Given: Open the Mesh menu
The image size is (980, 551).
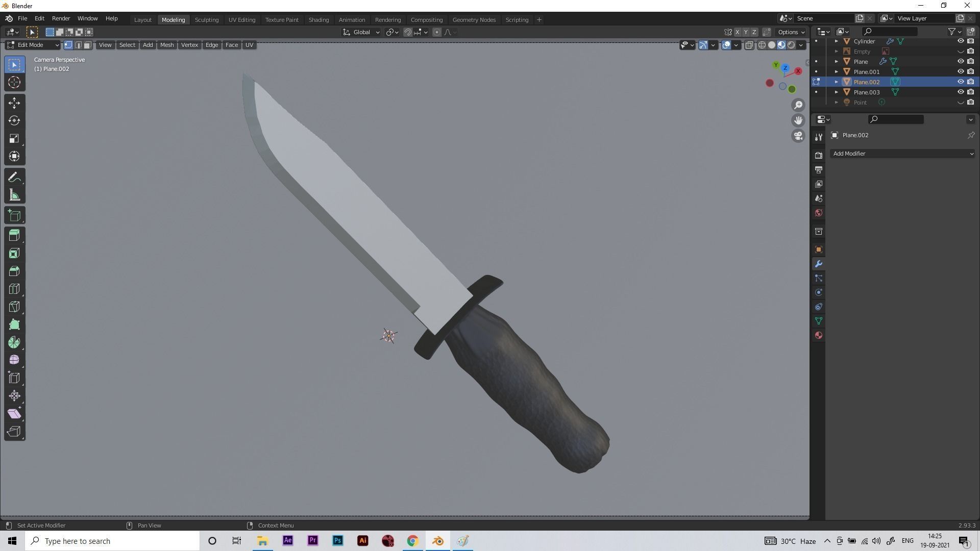Looking at the screenshot, I should [167, 45].
